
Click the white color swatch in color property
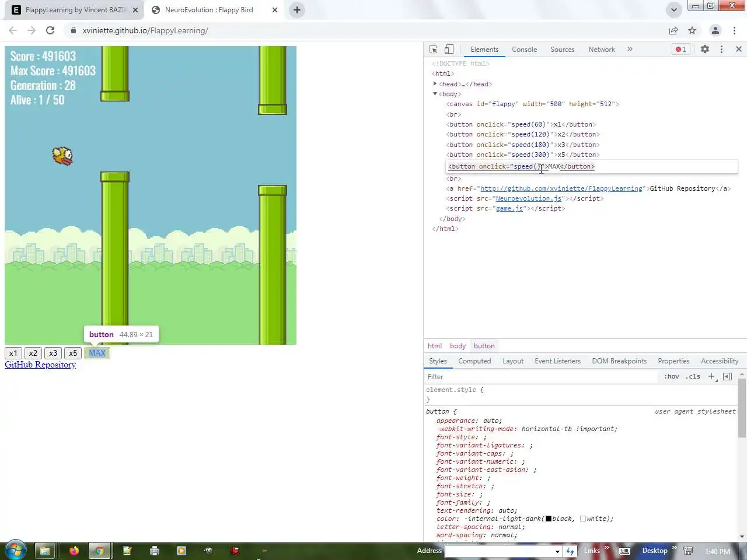pyautogui.click(x=583, y=519)
